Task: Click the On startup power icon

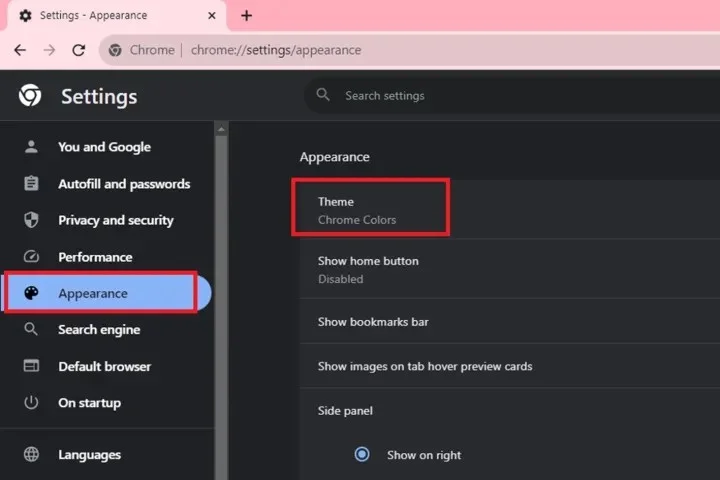Action: (31, 402)
